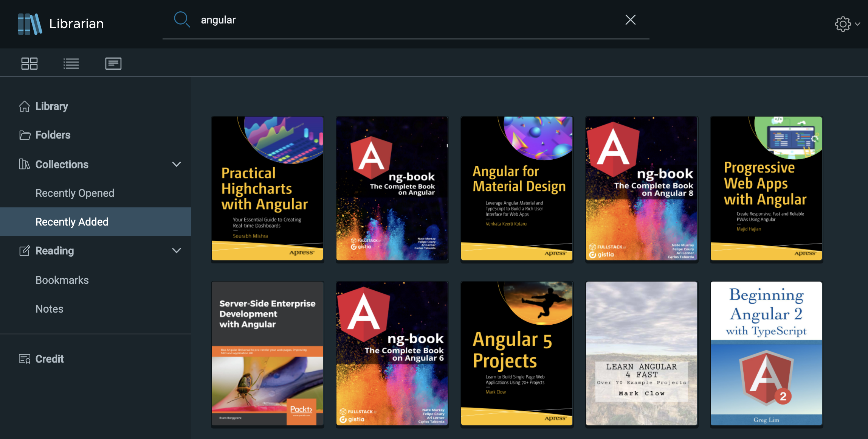868x439 pixels.
Task: Open Angular 5 Projects book cover
Action: click(516, 353)
